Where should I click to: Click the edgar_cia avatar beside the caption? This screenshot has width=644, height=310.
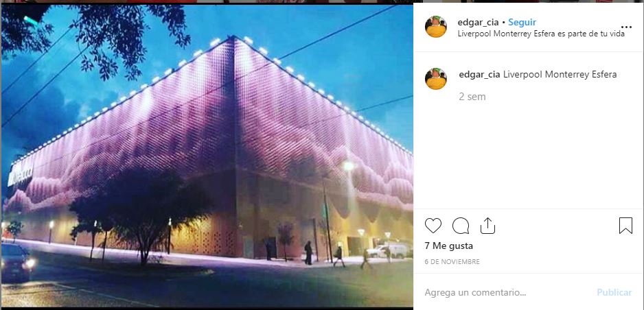[436, 79]
